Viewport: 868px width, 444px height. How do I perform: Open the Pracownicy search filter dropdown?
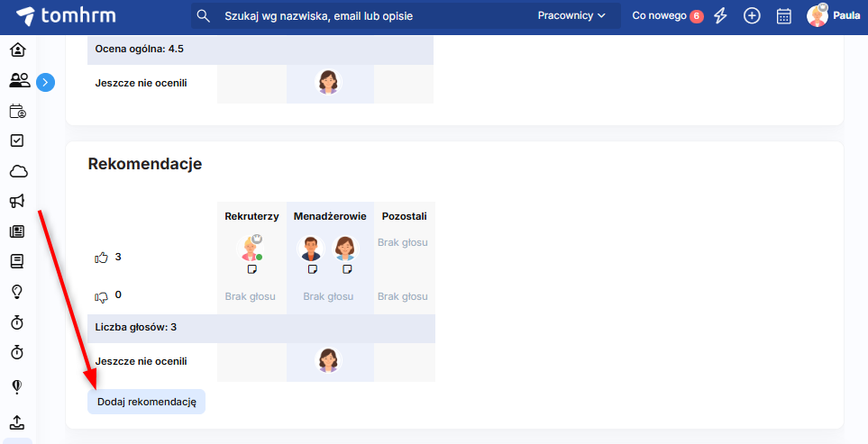point(571,16)
